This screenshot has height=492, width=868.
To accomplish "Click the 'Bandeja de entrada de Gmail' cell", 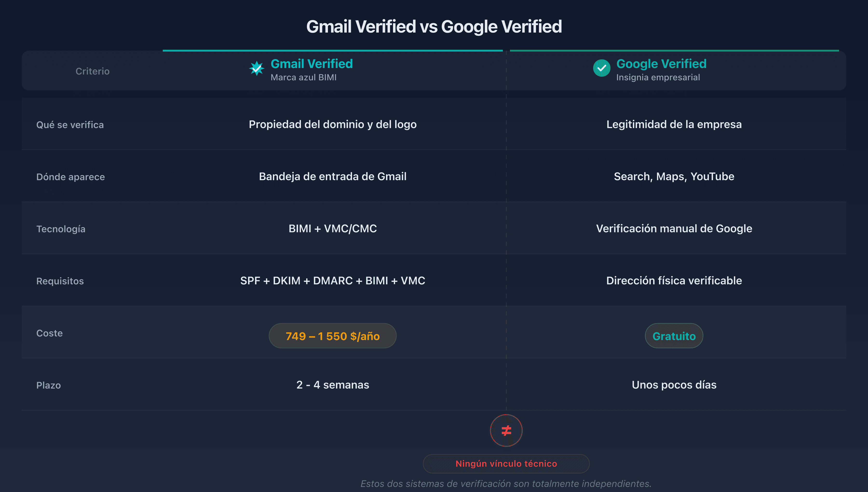I will 333,176.
